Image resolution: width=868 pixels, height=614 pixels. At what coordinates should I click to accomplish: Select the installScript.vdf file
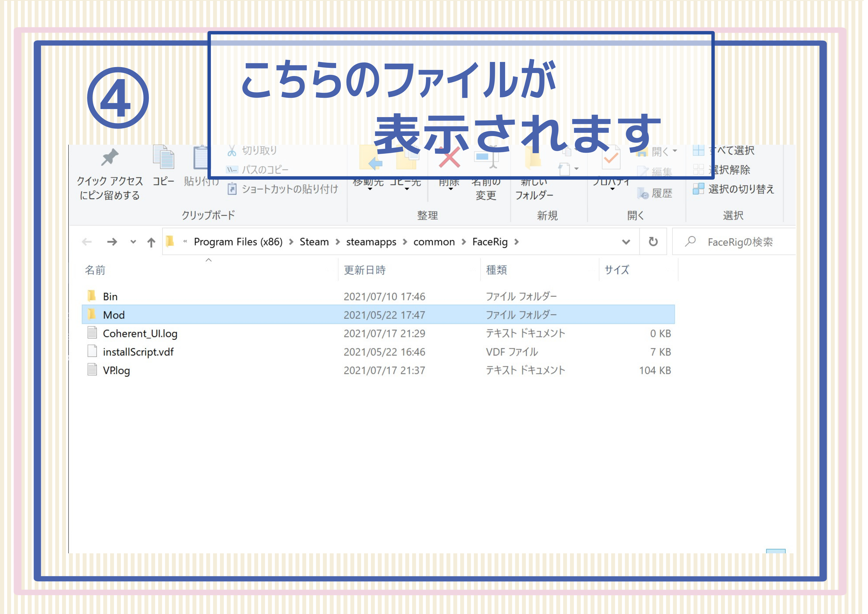(x=138, y=352)
